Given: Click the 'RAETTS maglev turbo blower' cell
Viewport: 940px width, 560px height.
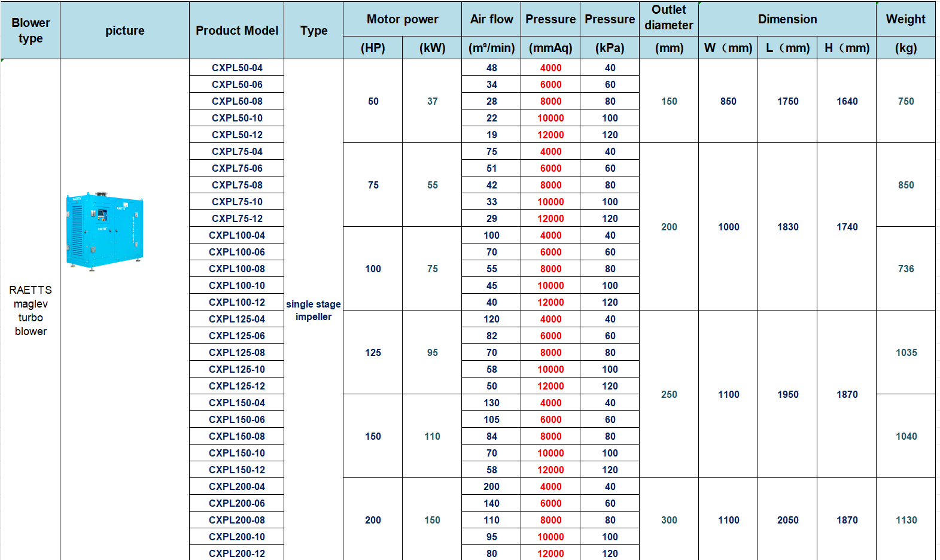Looking at the screenshot, I should point(31,310).
